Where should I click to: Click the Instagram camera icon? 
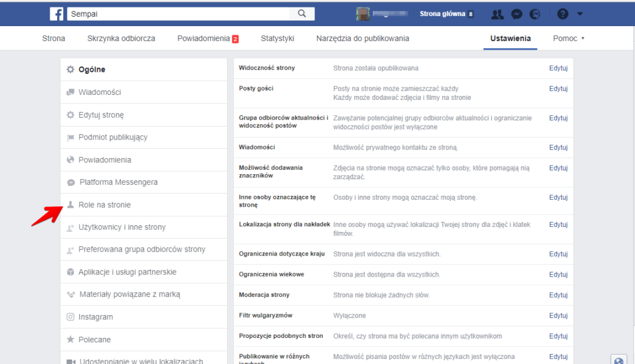[71, 317]
